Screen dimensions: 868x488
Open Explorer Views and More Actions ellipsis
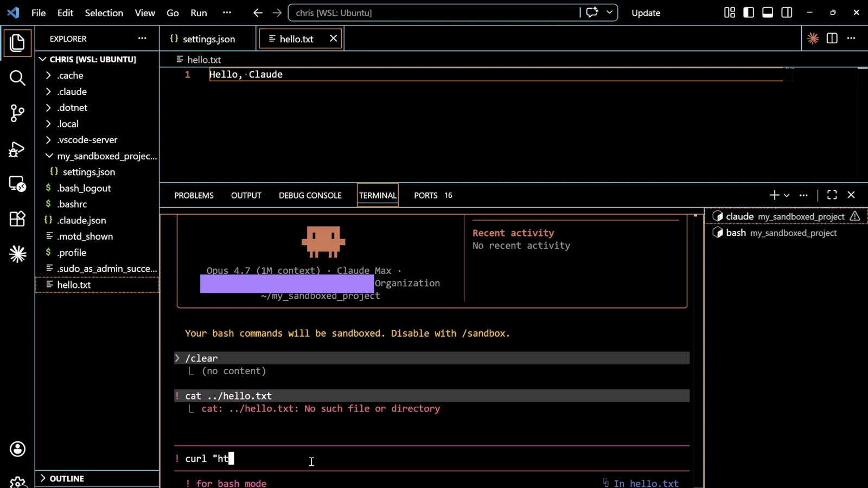pyautogui.click(x=142, y=38)
